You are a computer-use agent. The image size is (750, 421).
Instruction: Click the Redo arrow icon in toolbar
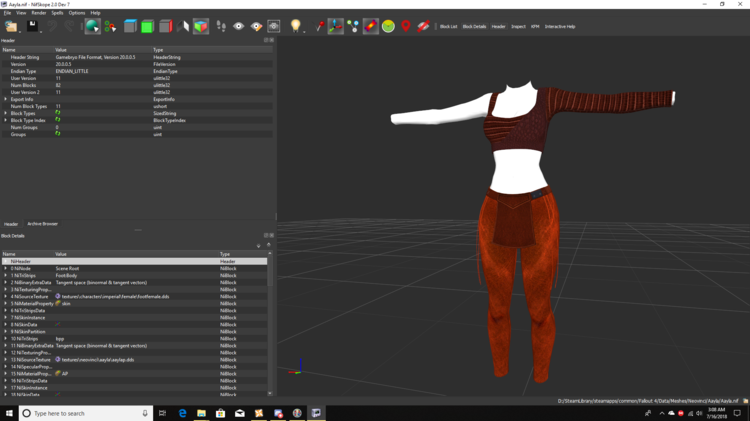click(69, 26)
